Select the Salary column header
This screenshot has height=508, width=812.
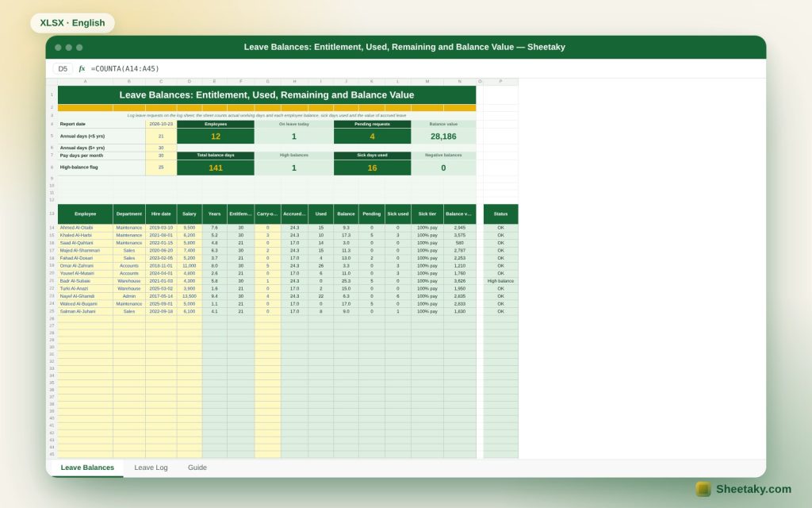click(x=190, y=214)
